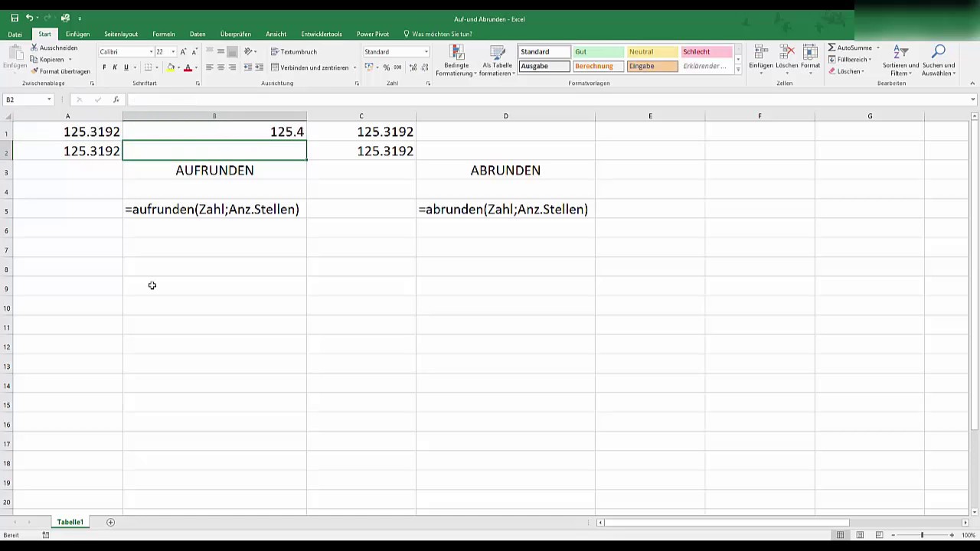Toggle italic formatting (K)
Image resolution: width=980 pixels, height=551 pixels.
115,67
